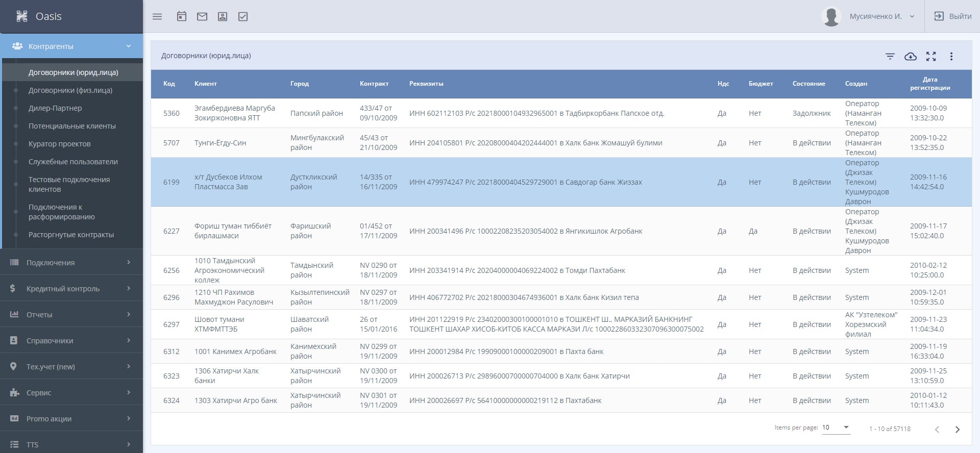
Task: Go to next page of results
Action: [x=958, y=430]
